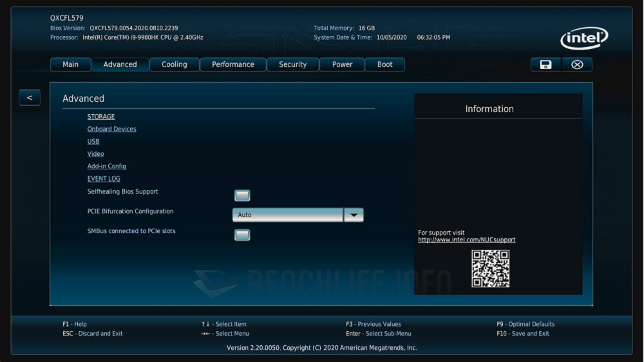Open Onboard Devices settings
This screenshot has width=644, height=362.
coord(112,129)
